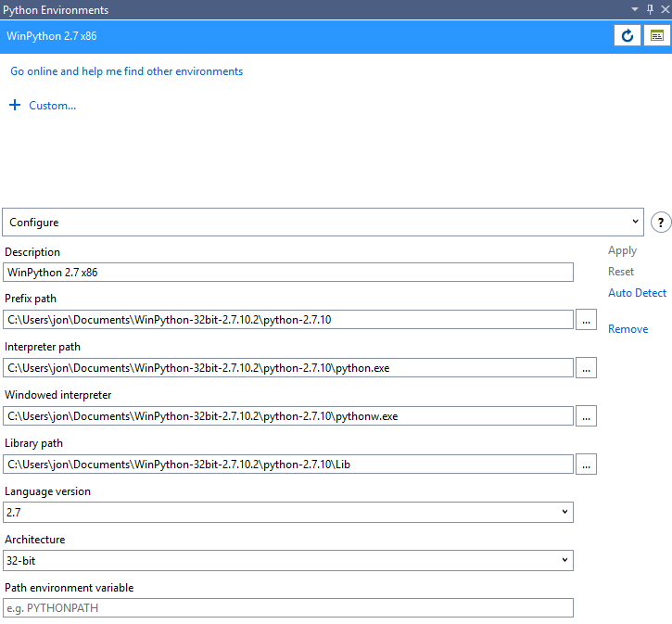Screen dimensions: 672x624
Task: Toggle the auto-hide pin in panel title bar
Action: [x=650, y=9]
